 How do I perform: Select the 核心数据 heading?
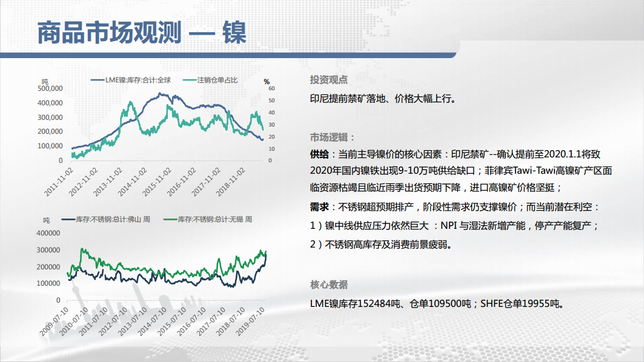pyautogui.click(x=328, y=285)
